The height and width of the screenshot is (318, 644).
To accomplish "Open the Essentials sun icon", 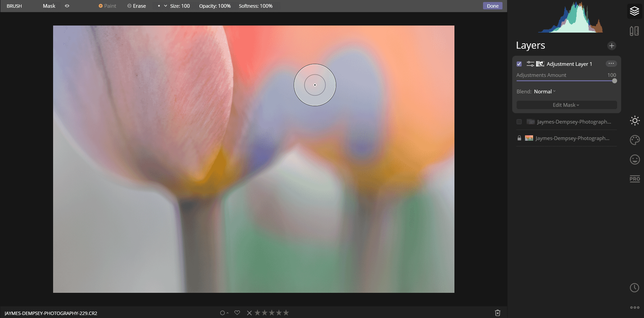I will pyautogui.click(x=635, y=121).
